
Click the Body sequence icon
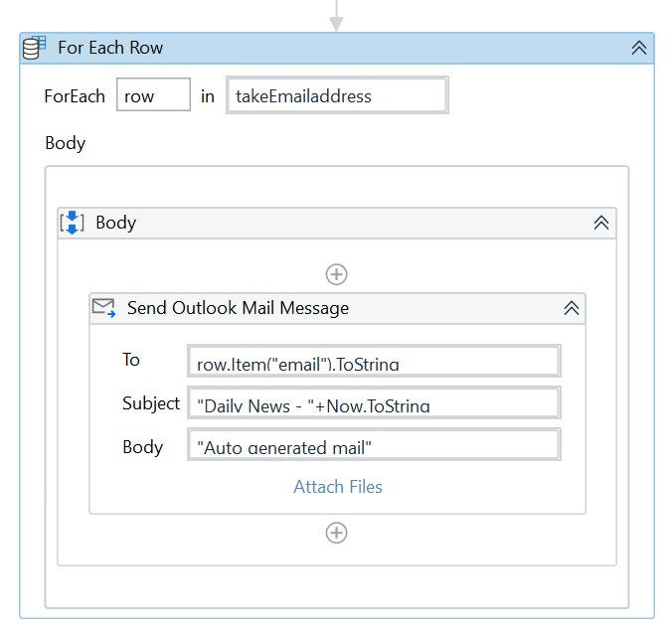point(72,223)
